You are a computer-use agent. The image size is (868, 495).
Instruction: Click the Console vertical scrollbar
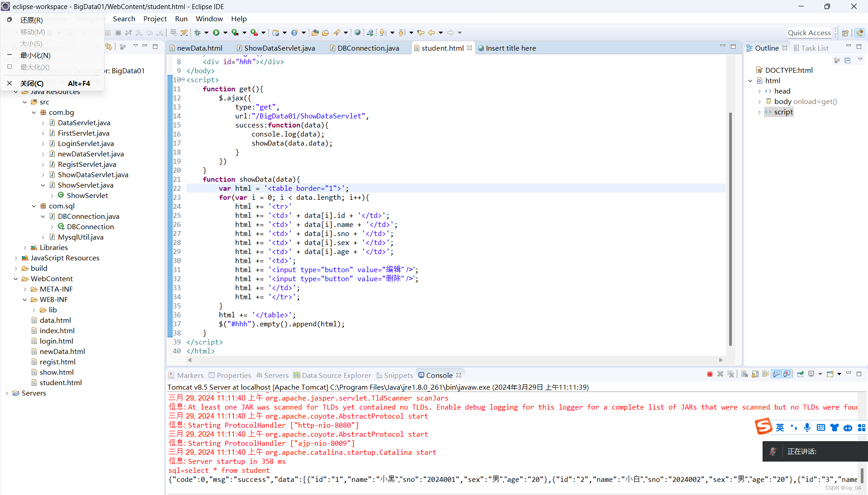(862, 475)
